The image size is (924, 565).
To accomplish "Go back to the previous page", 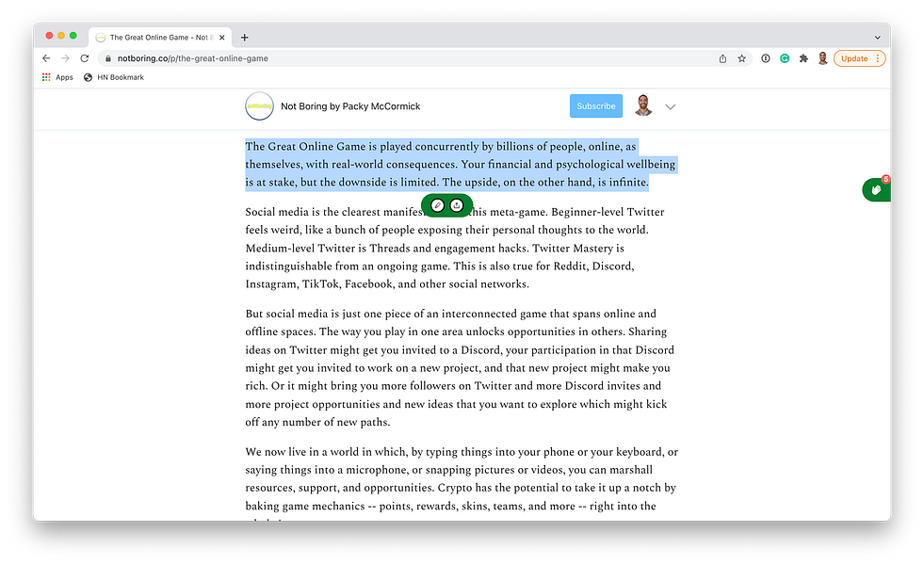I will 46,58.
